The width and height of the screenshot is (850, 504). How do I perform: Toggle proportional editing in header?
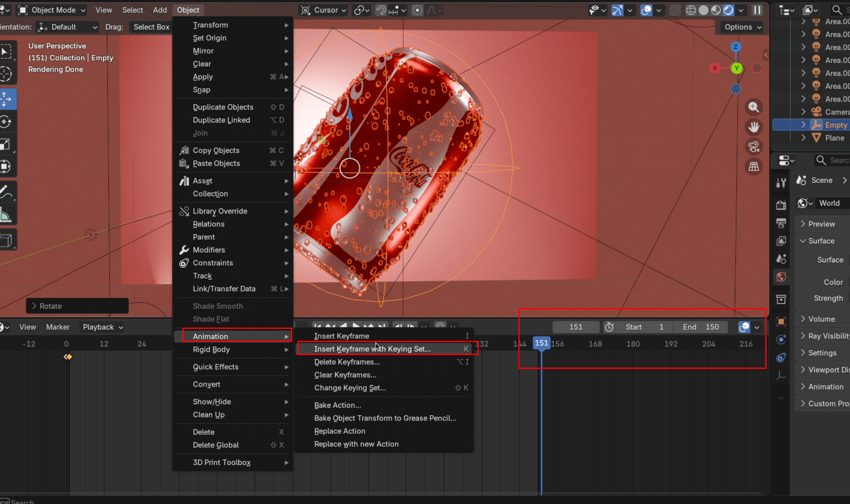417,10
